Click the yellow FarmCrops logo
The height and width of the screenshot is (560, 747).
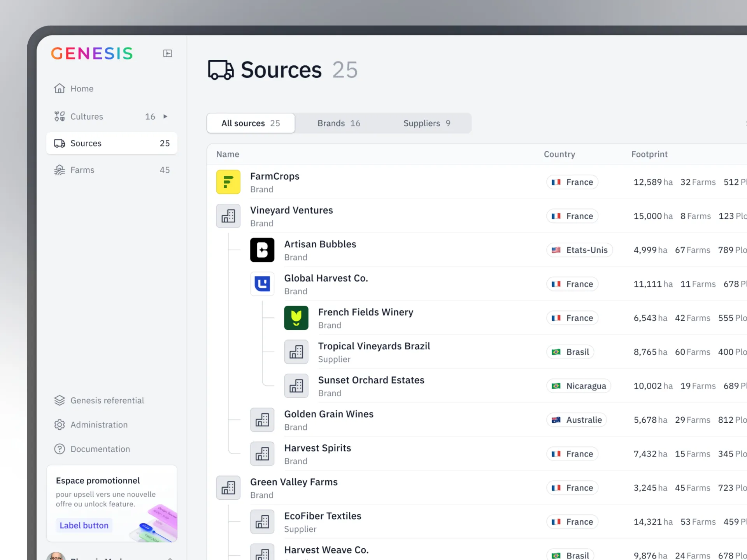click(228, 182)
